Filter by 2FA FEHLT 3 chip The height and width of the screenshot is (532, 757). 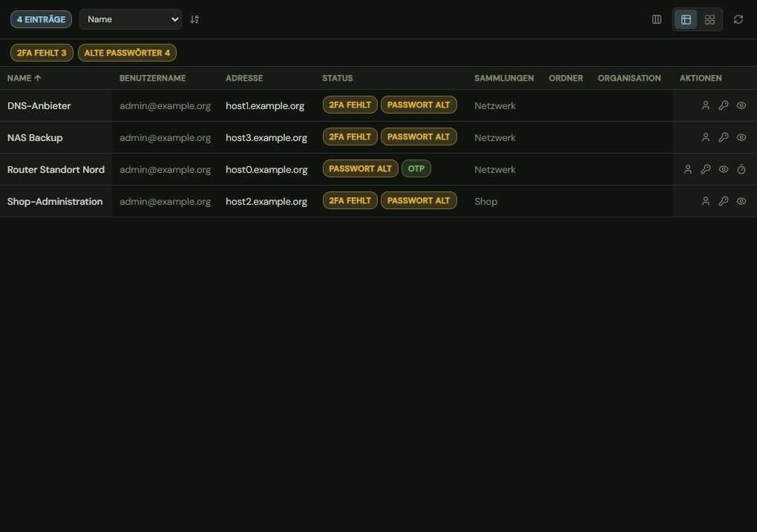click(x=42, y=53)
